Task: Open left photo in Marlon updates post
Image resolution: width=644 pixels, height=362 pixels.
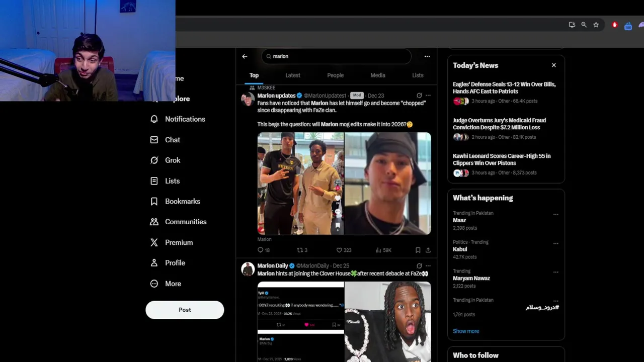Action: [300, 184]
